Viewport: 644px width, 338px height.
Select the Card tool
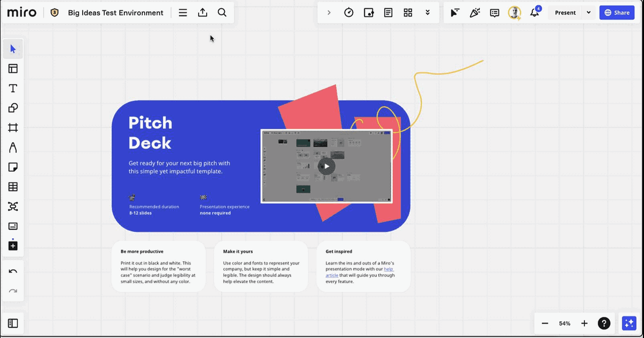[x=13, y=226]
